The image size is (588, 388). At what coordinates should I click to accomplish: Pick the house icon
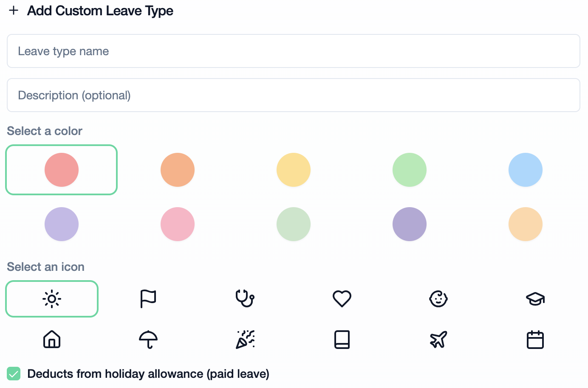[x=52, y=340]
